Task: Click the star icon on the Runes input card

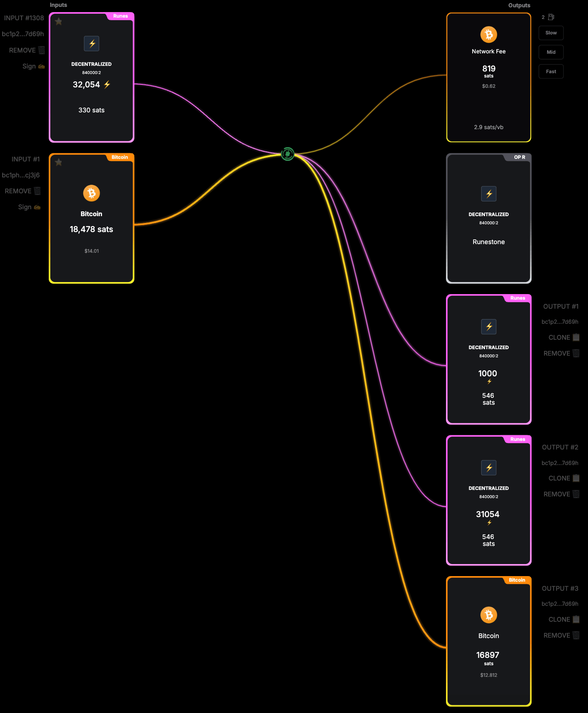Action: tap(59, 22)
